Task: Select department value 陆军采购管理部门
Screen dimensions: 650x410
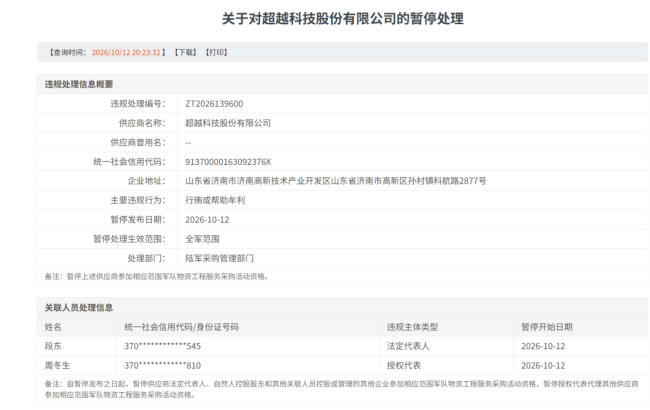Action: pyautogui.click(x=219, y=259)
